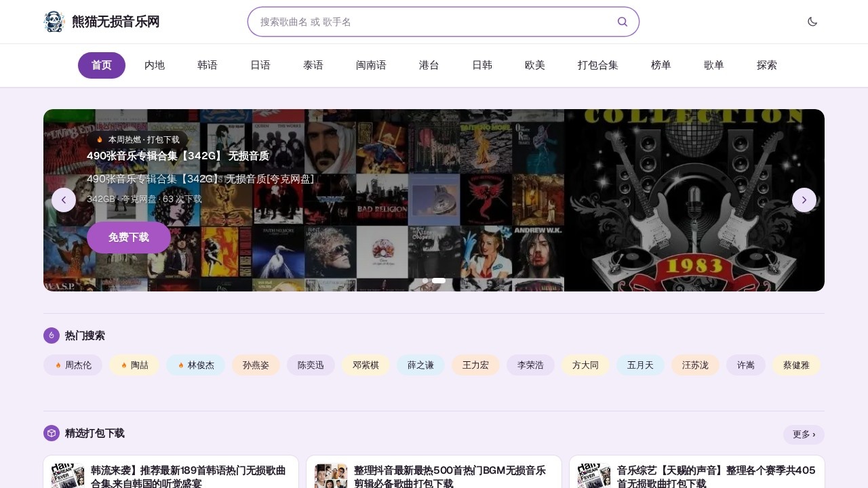Click the 本周热燃·打包下载 badge
This screenshot has width=868, height=488.
(138, 139)
